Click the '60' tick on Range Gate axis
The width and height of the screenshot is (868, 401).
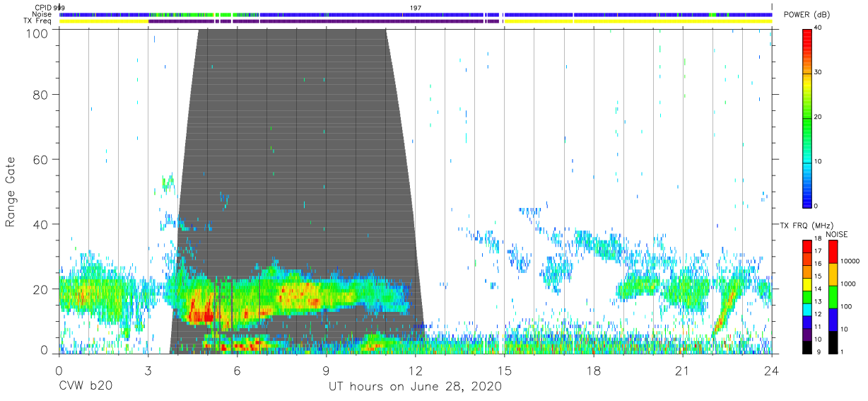click(x=40, y=159)
